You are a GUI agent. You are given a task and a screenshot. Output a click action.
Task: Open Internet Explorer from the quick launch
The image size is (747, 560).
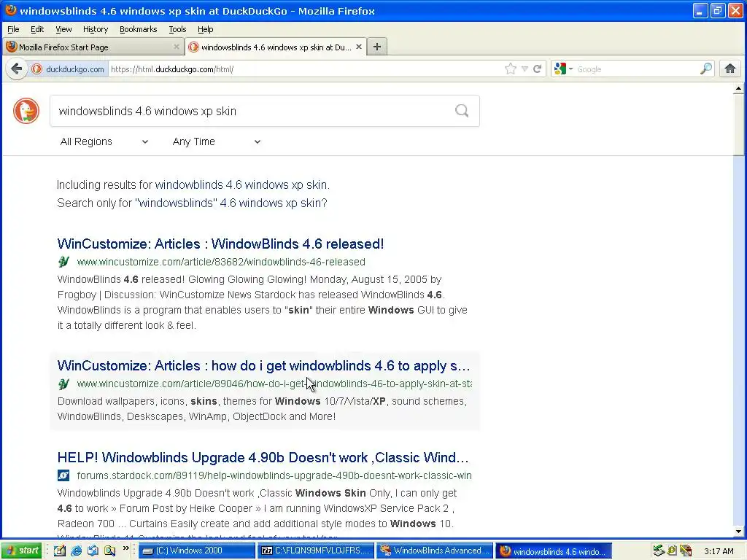[76, 551]
